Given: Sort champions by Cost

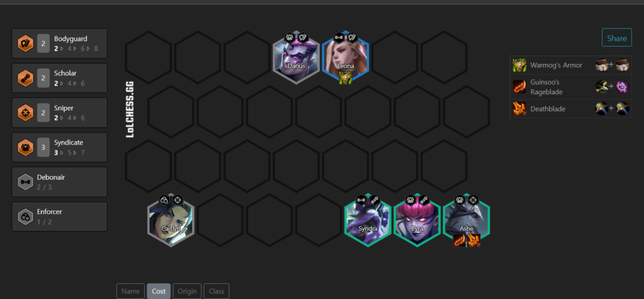Looking at the screenshot, I should pyautogui.click(x=158, y=291).
